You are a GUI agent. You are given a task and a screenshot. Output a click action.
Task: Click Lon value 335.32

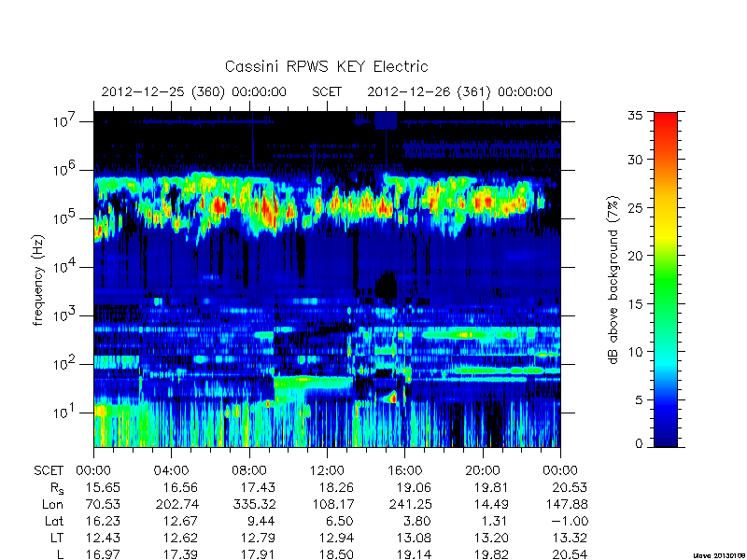tap(254, 504)
